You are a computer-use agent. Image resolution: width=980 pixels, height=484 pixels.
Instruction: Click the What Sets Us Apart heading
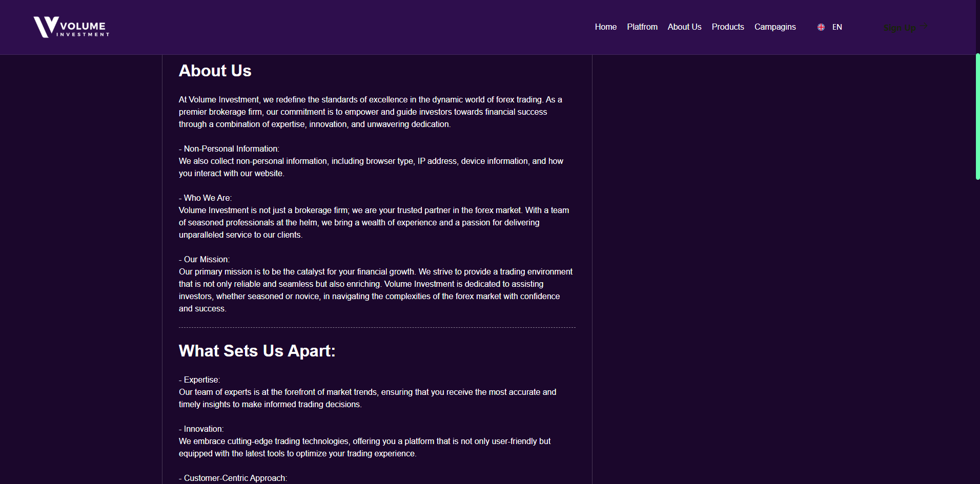pos(257,351)
